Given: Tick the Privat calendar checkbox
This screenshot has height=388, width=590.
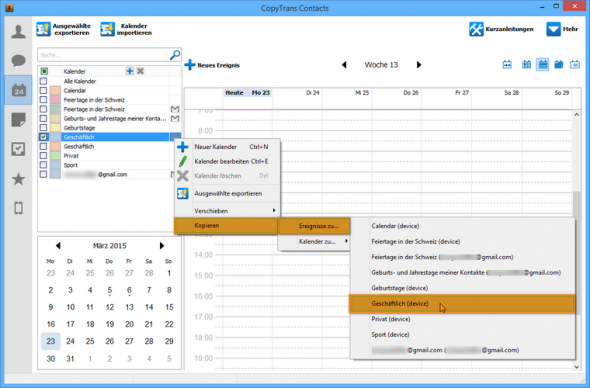Looking at the screenshot, I should click(x=44, y=155).
